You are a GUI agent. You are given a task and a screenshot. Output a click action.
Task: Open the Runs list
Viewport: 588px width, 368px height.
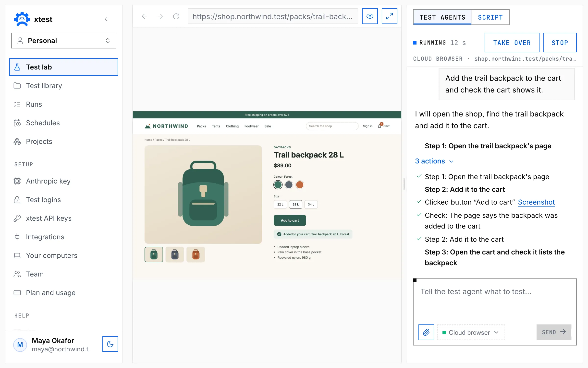64,104
